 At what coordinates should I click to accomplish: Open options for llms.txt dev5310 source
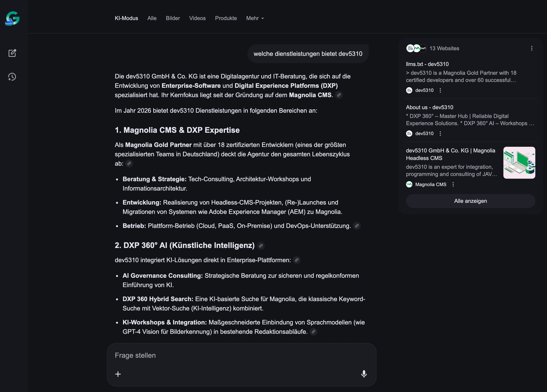440,90
